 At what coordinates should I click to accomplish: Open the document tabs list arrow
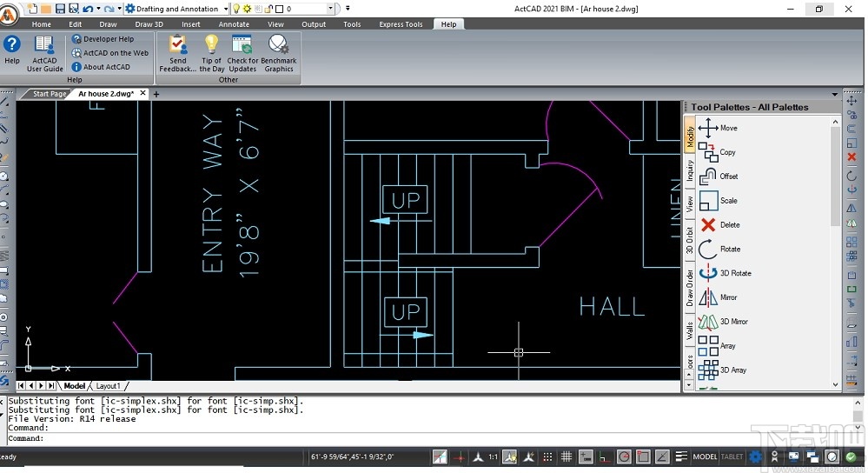point(835,94)
